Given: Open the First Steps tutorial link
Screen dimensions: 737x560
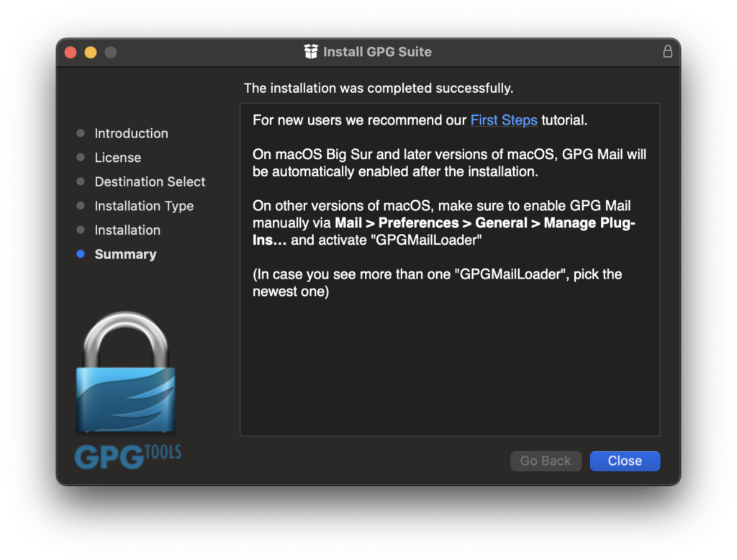Looking at the screenshot, I should click(x=504, y=120).
